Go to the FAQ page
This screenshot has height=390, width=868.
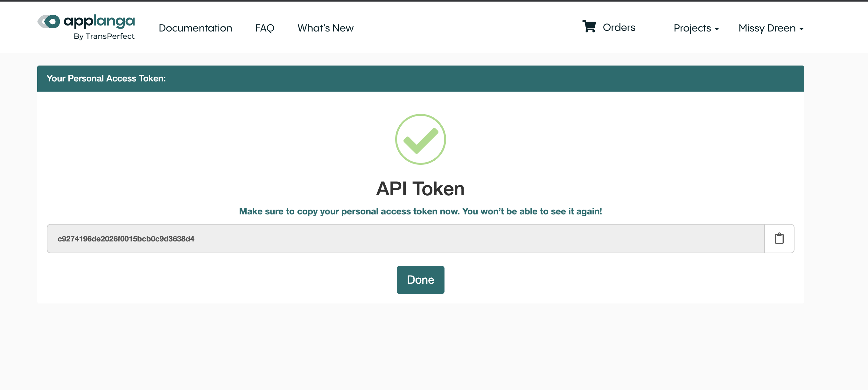pos(265,28)
